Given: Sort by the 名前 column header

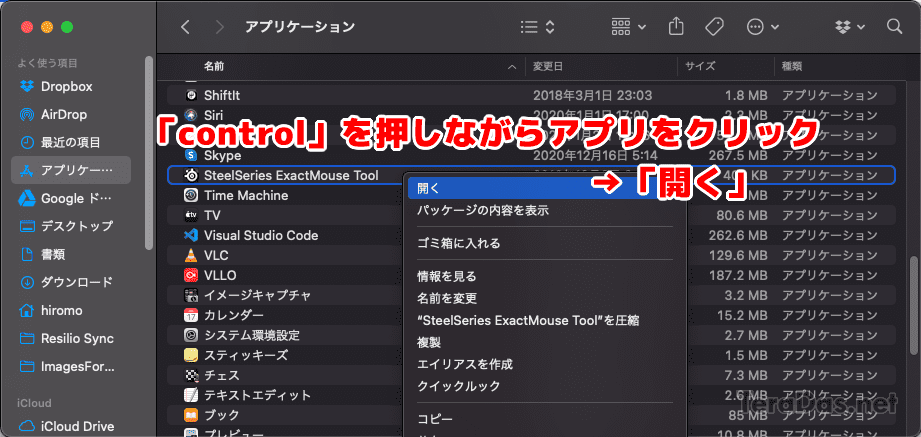Looking at the screenshot, I should [x=214, y=66].
